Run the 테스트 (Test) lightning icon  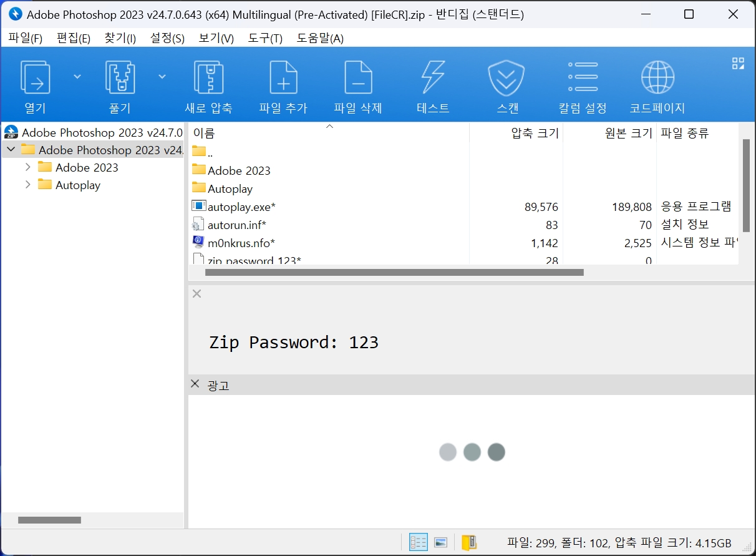pyautogui.click(x=433, y=77)
